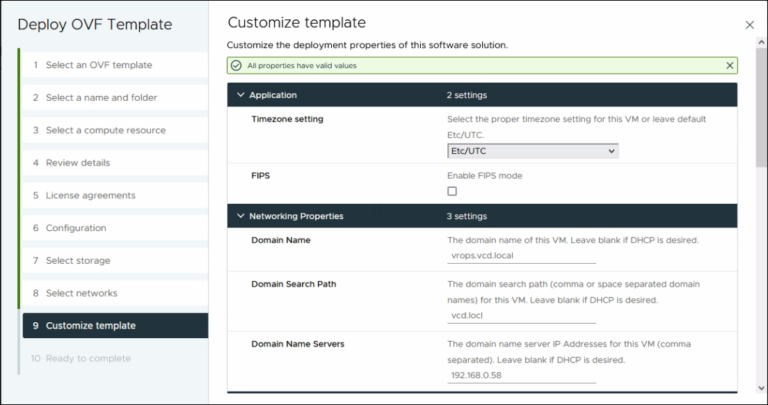Return to step 7 Select storage

click(x=78, y=261)
